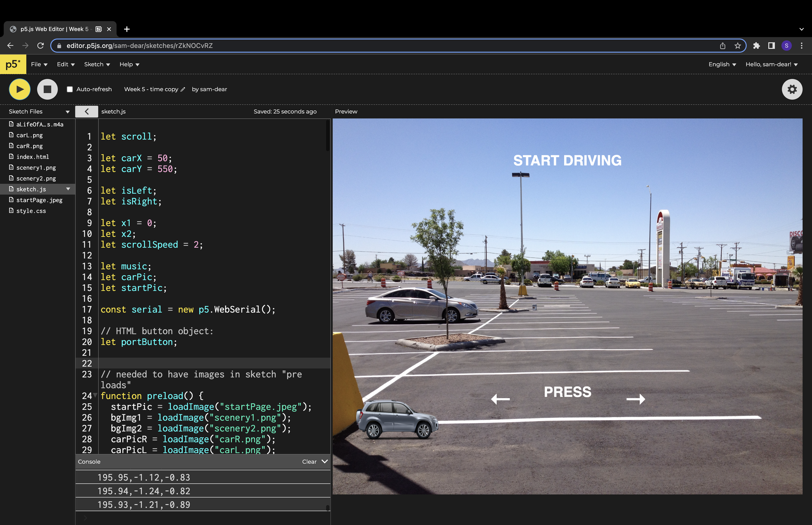Click the by sam-dear author link
Screen dimensions: 812x525
(x=209, y=89)
